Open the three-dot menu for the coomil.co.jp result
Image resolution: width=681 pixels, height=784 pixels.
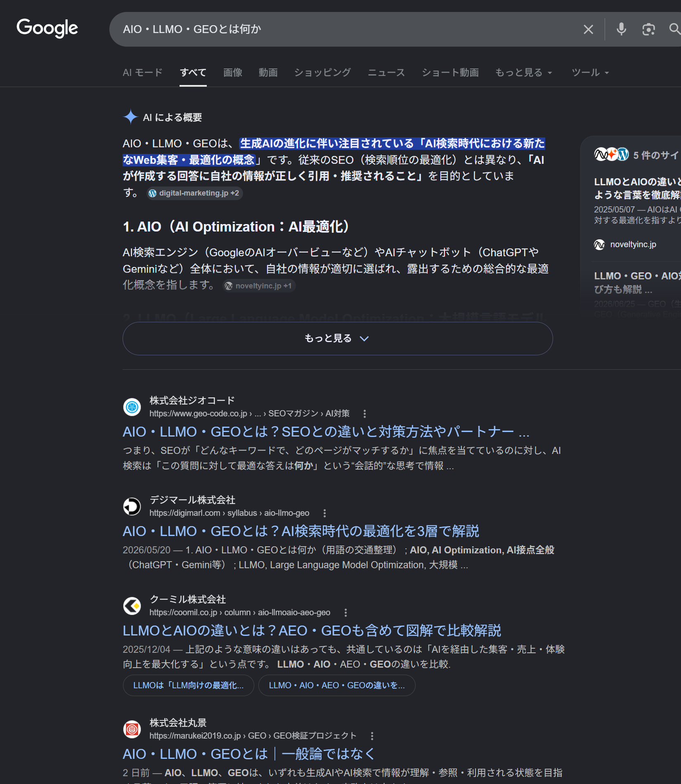pos(346,612)
